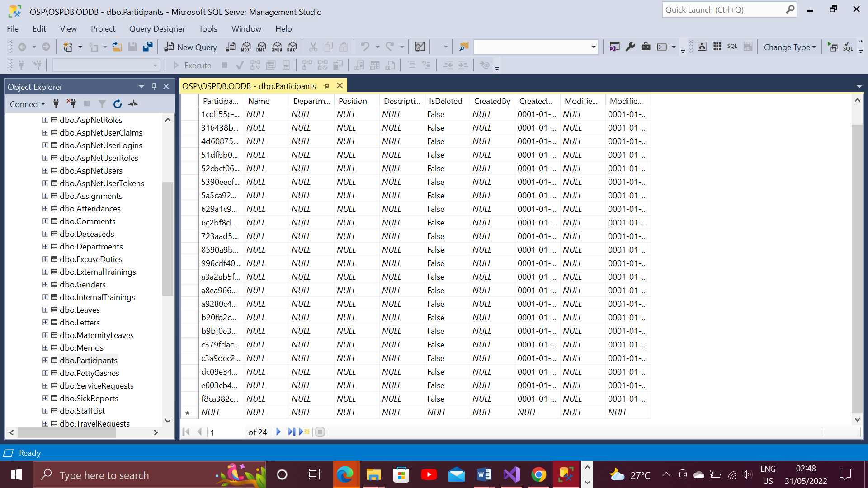The width and height of the screenshot is (868, 488).
Task: Click the Object Explorer activity monitor icon
Action: click(x=133, y=104)
